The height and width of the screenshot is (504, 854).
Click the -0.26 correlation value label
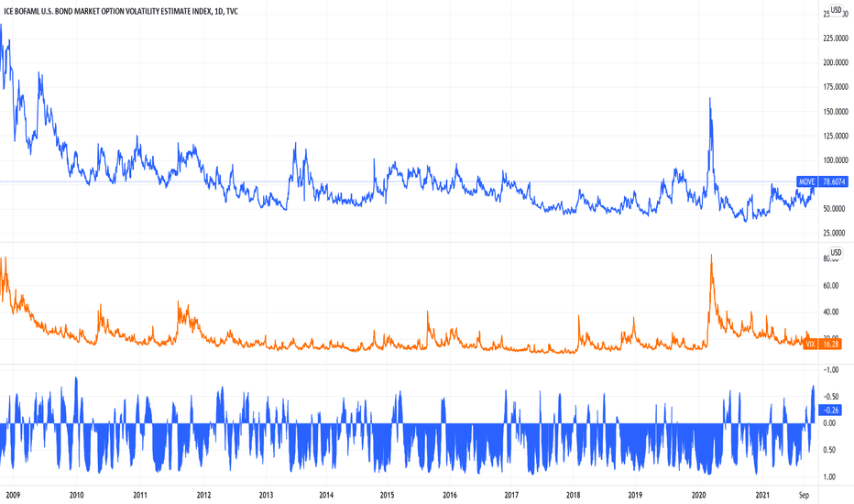[x=830, y=410]
